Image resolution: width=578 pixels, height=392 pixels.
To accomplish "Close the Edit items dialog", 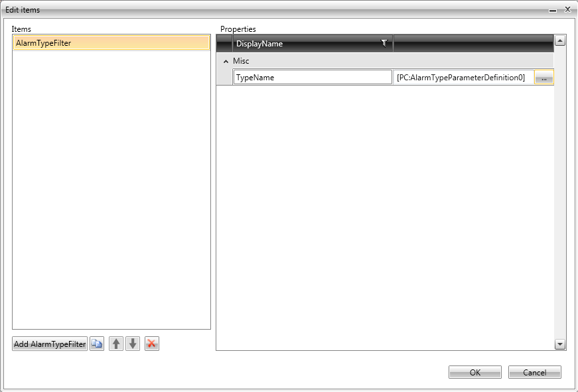I will pyautogui.click(x=567, y=10).
